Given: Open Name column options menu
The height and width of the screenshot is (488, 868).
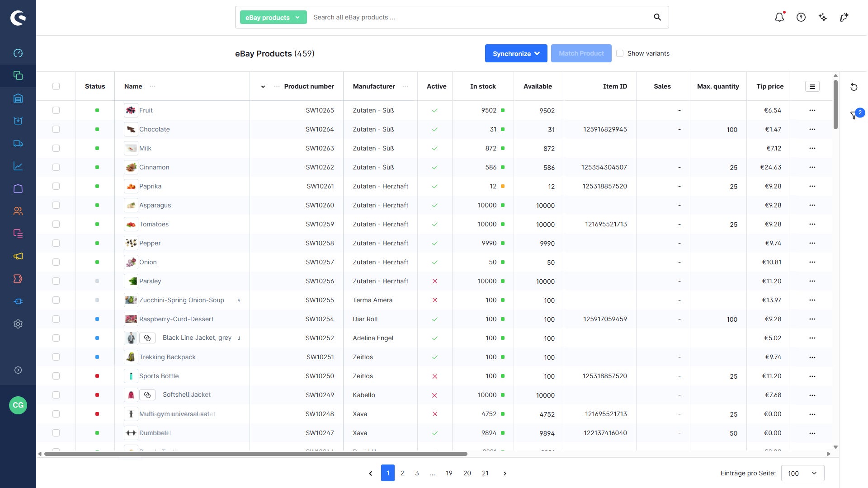Looking at the screenshot, I should click(153, 86).
